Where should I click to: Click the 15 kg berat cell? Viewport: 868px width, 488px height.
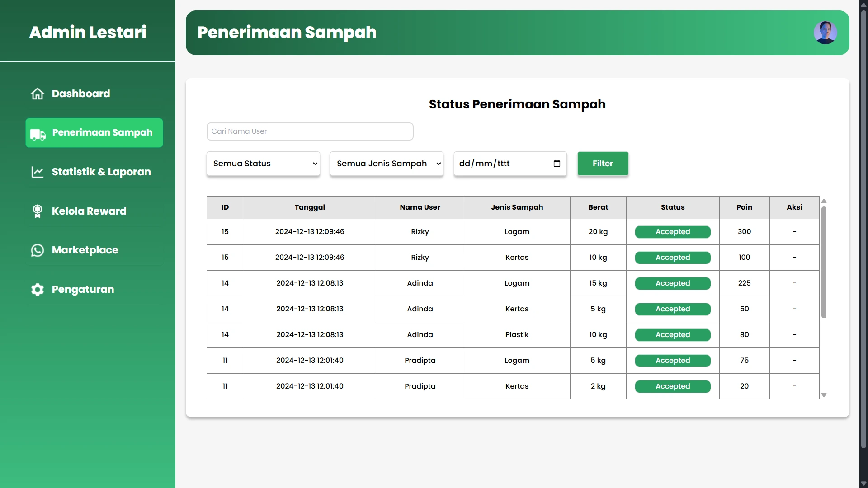(x=598, y=283)
